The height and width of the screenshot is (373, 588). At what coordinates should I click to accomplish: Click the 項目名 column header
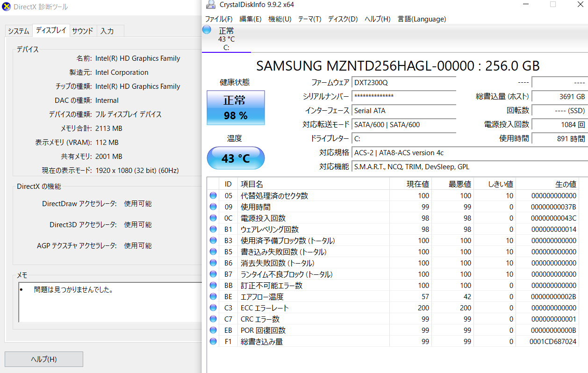click(x=313, y=184)
